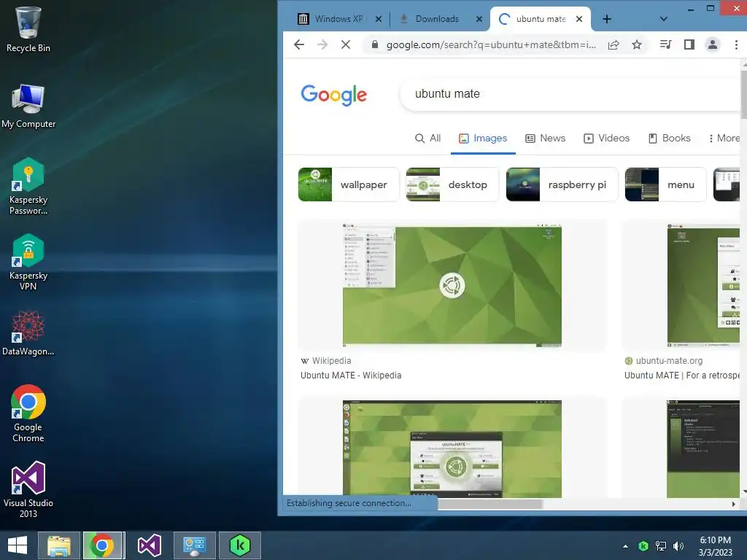This screenshot has height=560, width=747.
Task: Go forward in browser history
Action: (322, 44)
